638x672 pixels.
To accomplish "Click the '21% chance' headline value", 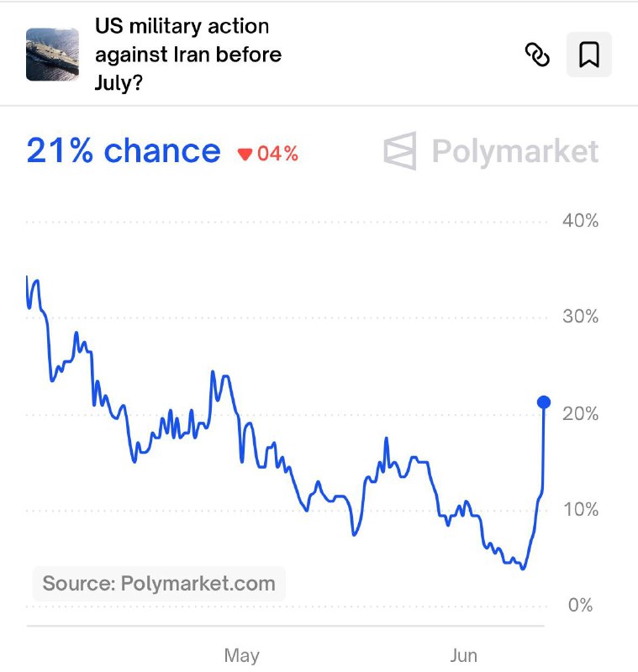I will (124, 151).
